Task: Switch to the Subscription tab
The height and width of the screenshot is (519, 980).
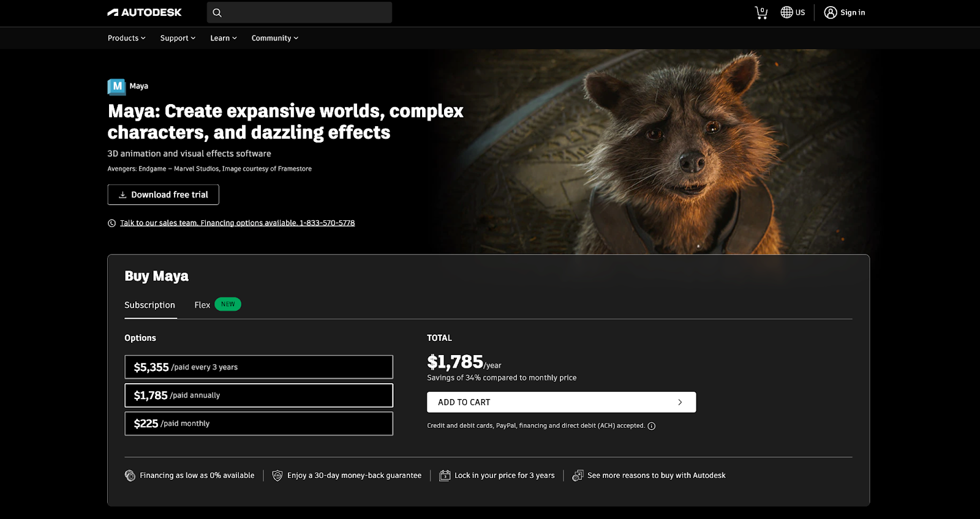Action: [x=150, y=305]
